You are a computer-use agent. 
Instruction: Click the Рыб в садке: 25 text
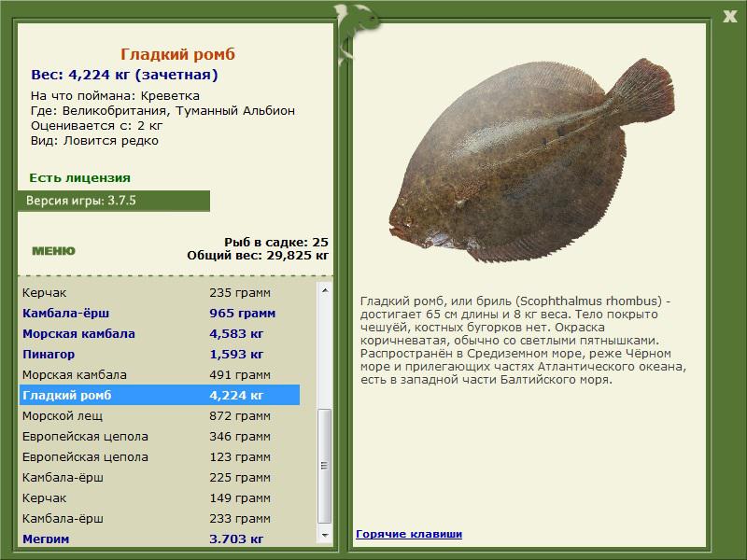pyautogui.click(x=276, y=242)
